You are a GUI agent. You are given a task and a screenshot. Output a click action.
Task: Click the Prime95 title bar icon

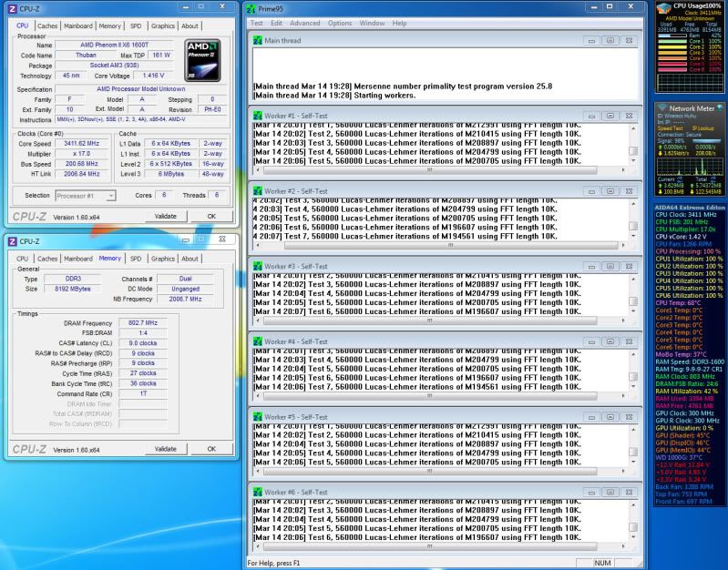tap(252, 7)
